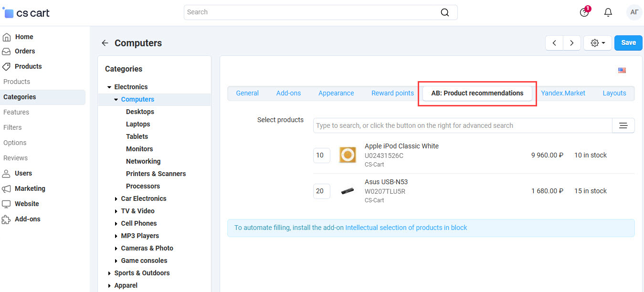644x292 pixels.
Task: Open Intellectual selection of products in block link
Action: click(406, 228)
